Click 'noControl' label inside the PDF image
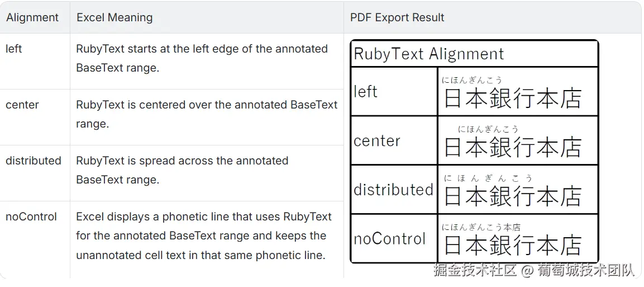Image resolution: width=644 pixels, height=287 pixels. (x=389, y=238)
